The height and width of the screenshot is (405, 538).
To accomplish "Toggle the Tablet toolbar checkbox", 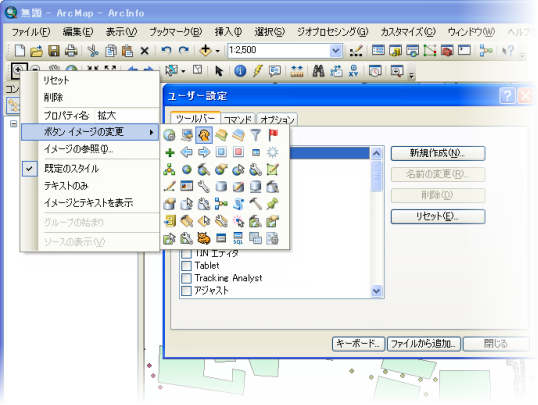I will coord(186,266).
